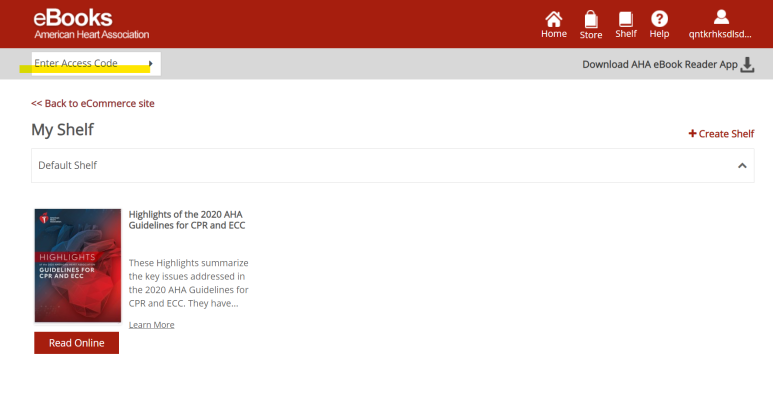Collapse the Default Shelf chevron
The image size is (773, 403).
[742, 166]
